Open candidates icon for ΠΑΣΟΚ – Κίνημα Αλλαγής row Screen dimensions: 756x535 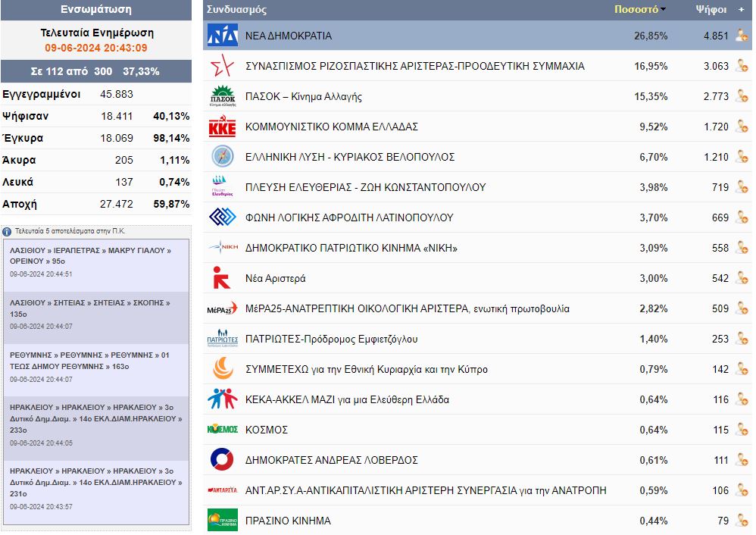pyautogui.click(x=742, y=96)
